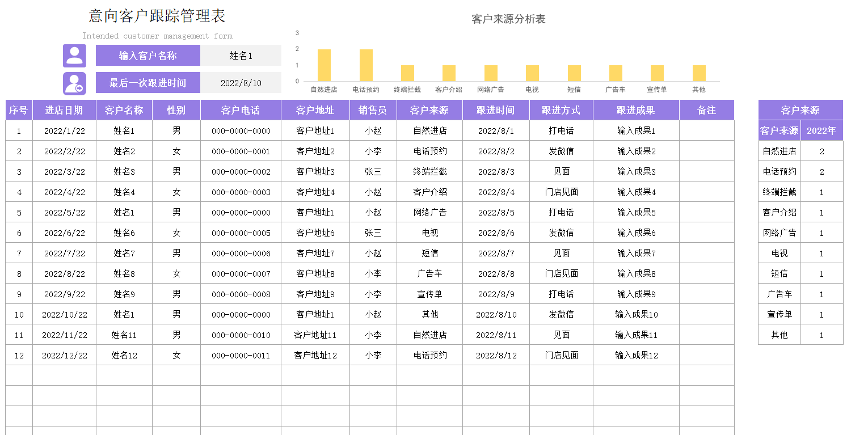Click the 跟进成果 column header
Image resolution: width=868 pixels, height=435 pixels.
tap(636, 110)
